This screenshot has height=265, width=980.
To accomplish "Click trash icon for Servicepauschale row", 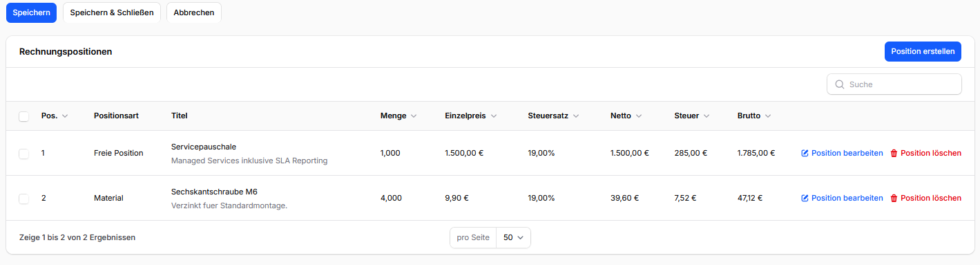I will tap(894, 154).
